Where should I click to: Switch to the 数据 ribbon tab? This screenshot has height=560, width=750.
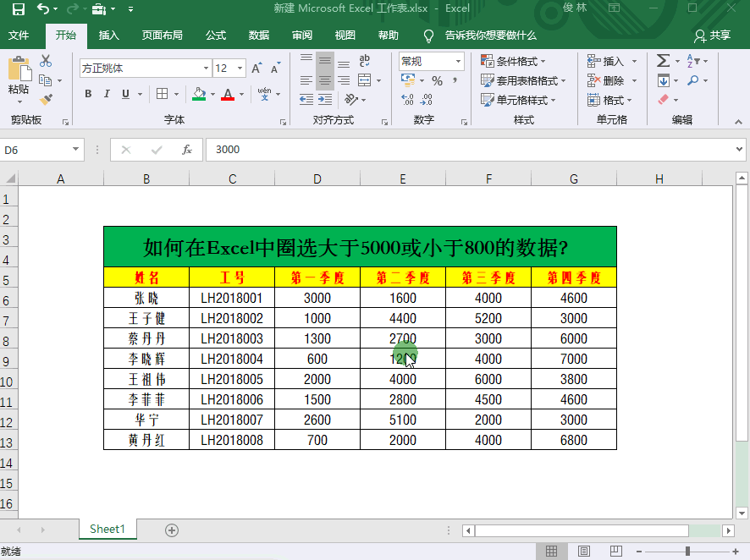[259, 36]
